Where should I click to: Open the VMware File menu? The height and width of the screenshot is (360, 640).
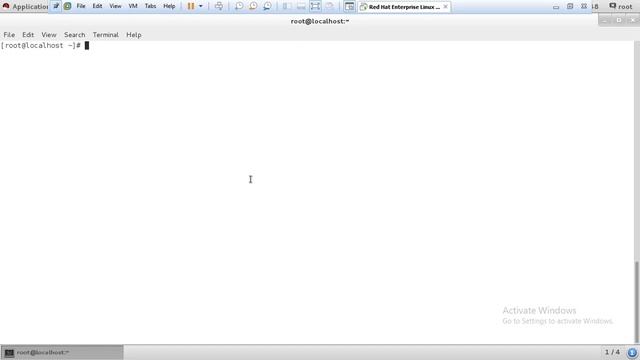pyautogui.click(x=81, y=6)
